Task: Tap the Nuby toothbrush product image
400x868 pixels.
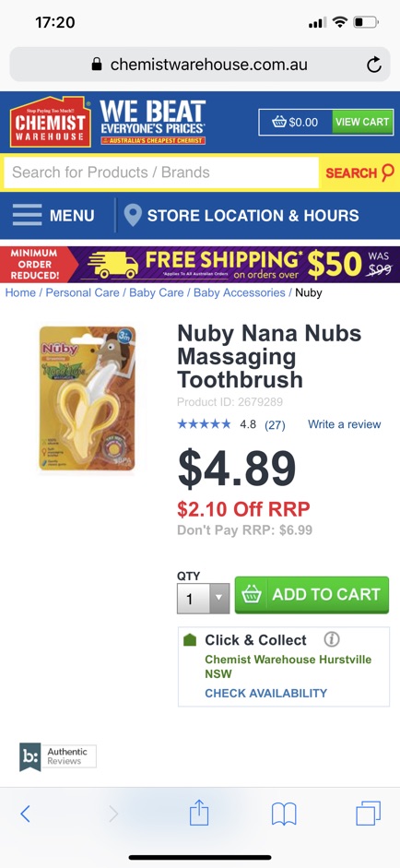Action: point(88,399)
